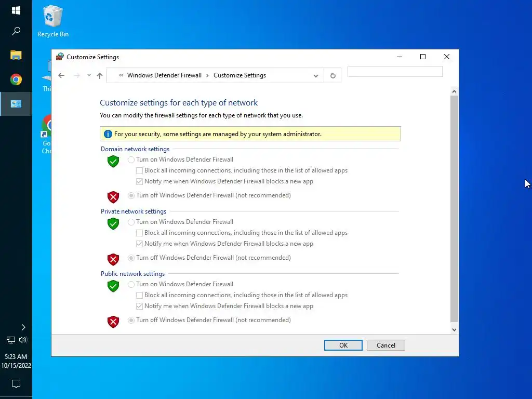Check Block all incoming connections for Private

coord(139,233)
